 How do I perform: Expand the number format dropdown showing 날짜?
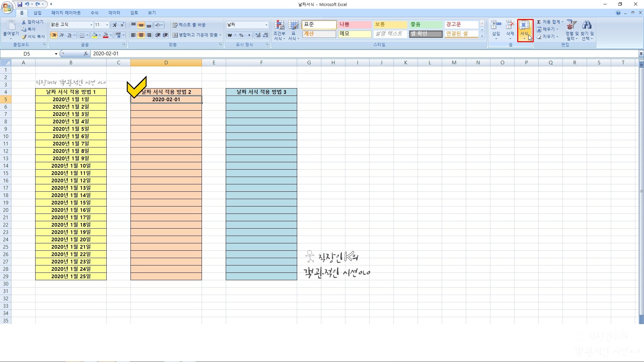coord(266,25)
